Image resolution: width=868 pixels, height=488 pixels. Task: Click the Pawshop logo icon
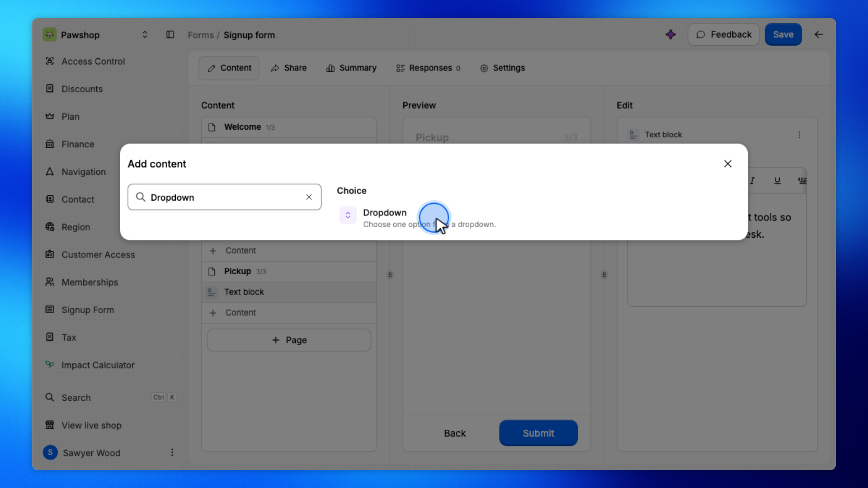50,35
